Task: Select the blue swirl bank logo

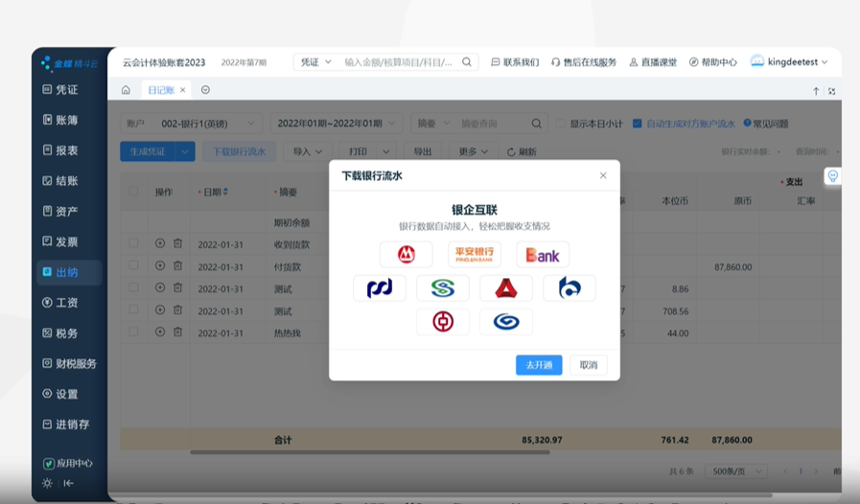Action: click(x=505, y=321)
